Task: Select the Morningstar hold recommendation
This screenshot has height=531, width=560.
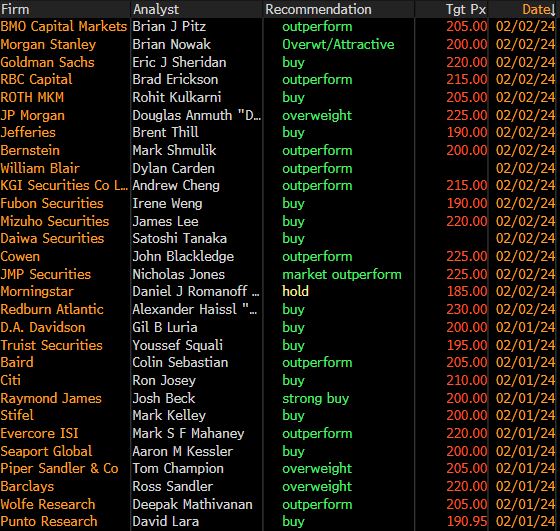Action: [x=295, y=291]
